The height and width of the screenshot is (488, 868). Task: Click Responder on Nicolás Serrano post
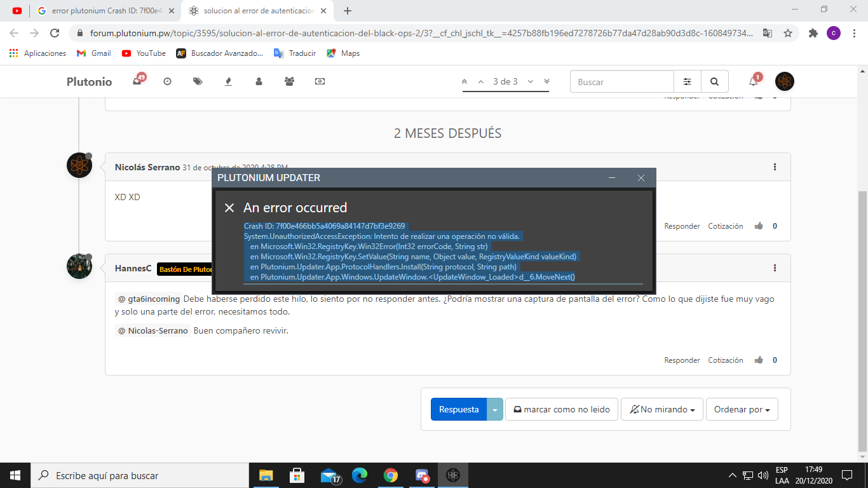(x=682, y=226)
